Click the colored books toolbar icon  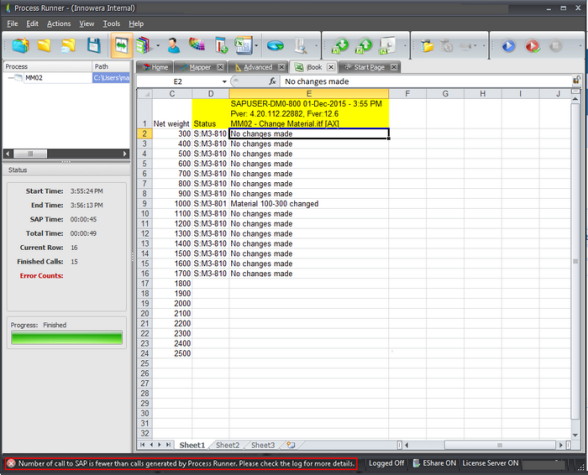143,46
